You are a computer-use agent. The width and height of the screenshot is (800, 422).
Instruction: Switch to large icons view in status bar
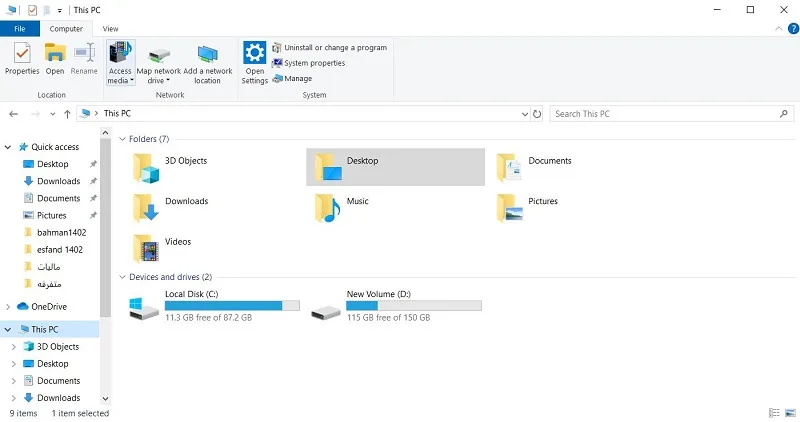click(790, 413)
